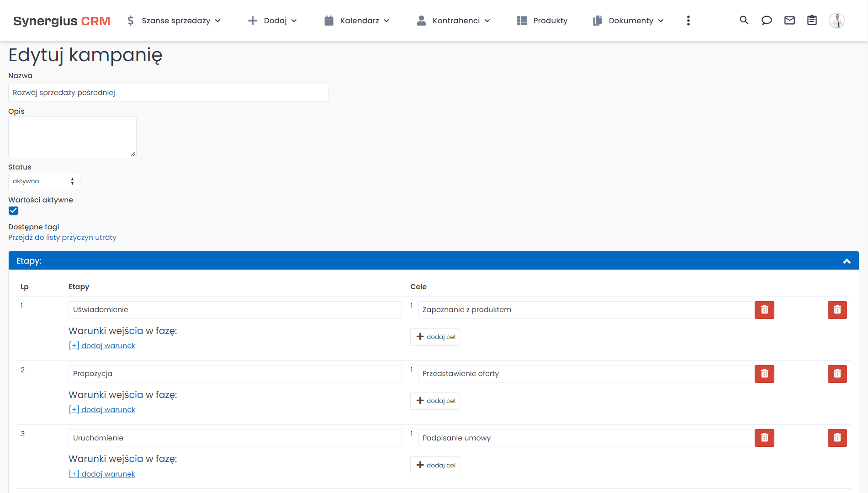Open the Kontrahenci navigation menu

(453, 21)
